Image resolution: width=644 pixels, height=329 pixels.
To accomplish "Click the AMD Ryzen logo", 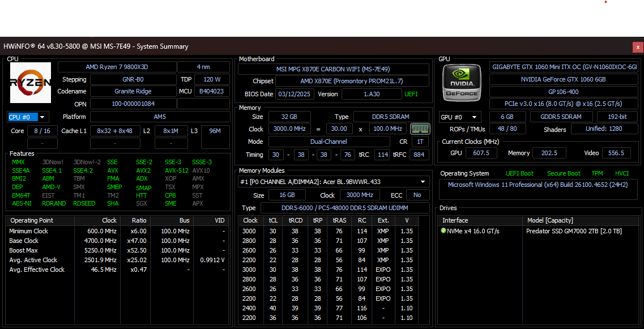I will click(30, 83).
